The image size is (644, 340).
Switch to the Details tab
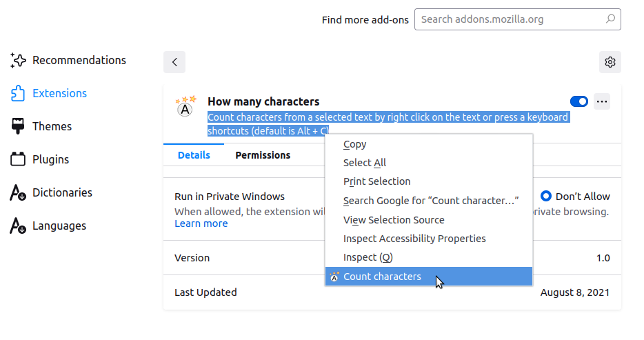click(x=194, y=155)
